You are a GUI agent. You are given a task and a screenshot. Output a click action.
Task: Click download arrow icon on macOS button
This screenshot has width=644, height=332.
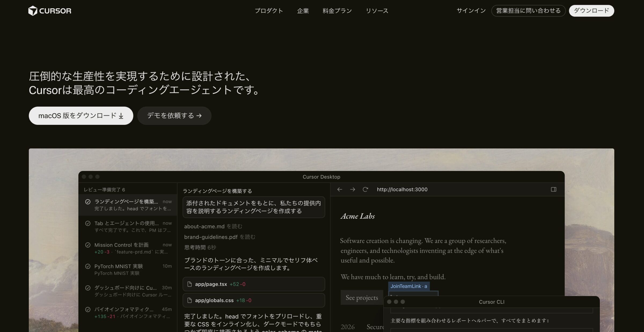(121, 116)
